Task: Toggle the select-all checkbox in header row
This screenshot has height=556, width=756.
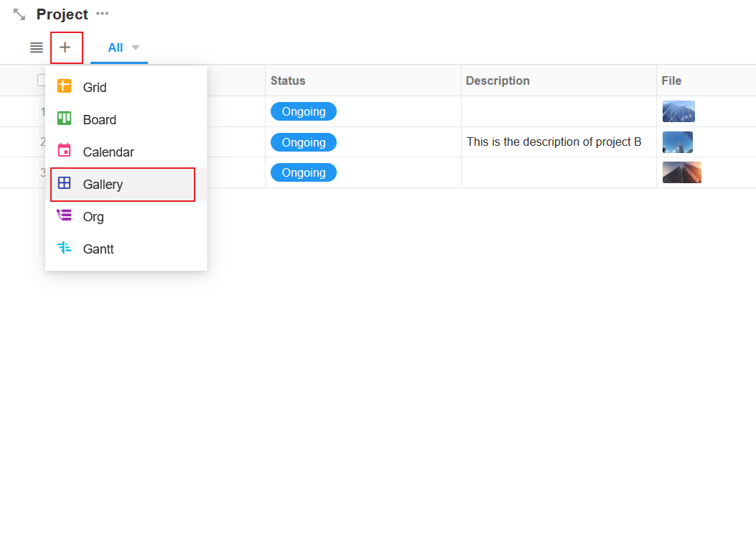Action: (42, 80)
